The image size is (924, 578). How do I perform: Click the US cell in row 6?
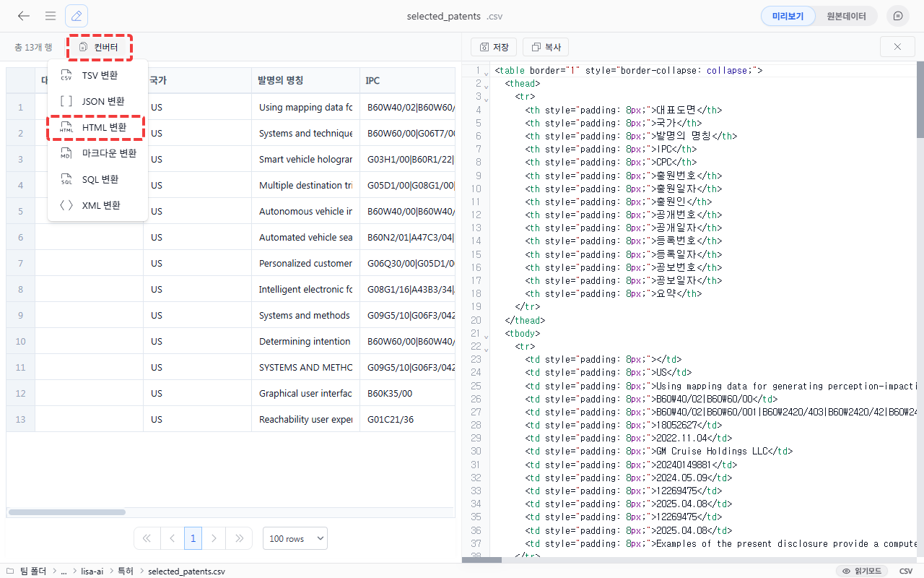[x=197, y=237]
